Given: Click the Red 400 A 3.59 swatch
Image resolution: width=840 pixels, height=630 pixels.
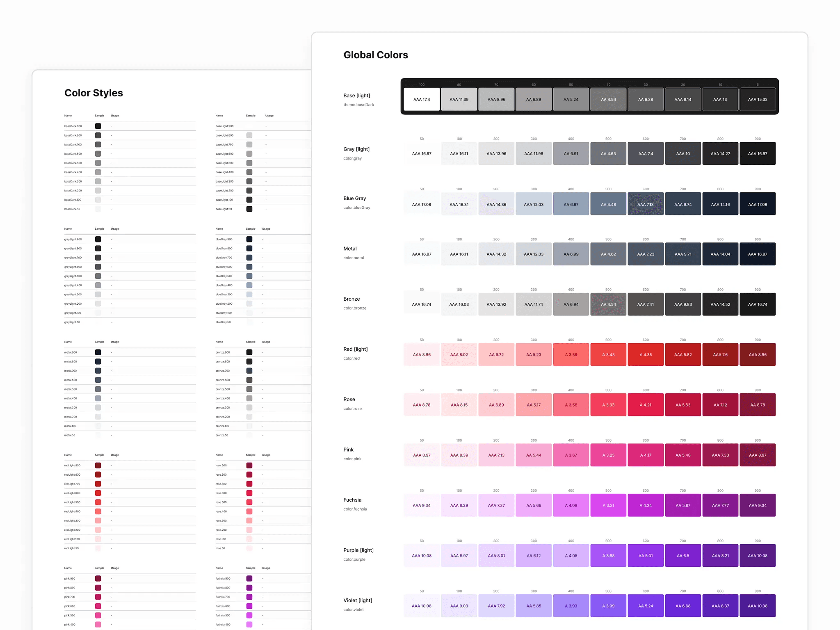Looking at the screenshot, I should pyautogui.click(x=571, y=354).
